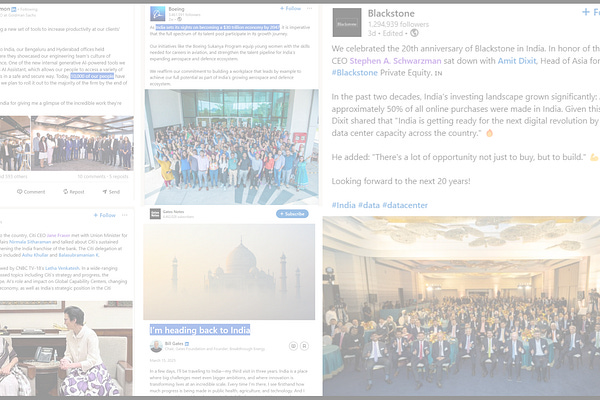Screen dimensions: 600x400
Task: Open the Citi post's three-dot menu
Action: (124, 215)
